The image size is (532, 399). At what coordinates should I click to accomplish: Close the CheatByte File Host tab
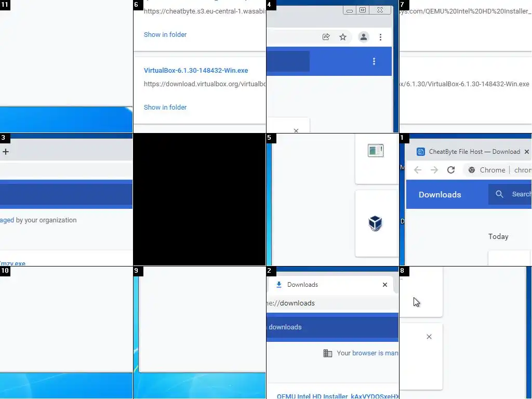pos(527,152)
